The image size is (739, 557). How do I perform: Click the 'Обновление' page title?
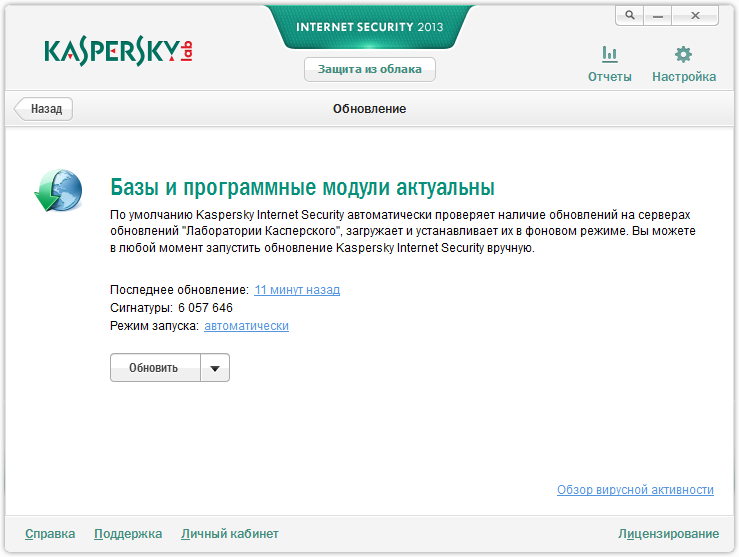point(370,109)
